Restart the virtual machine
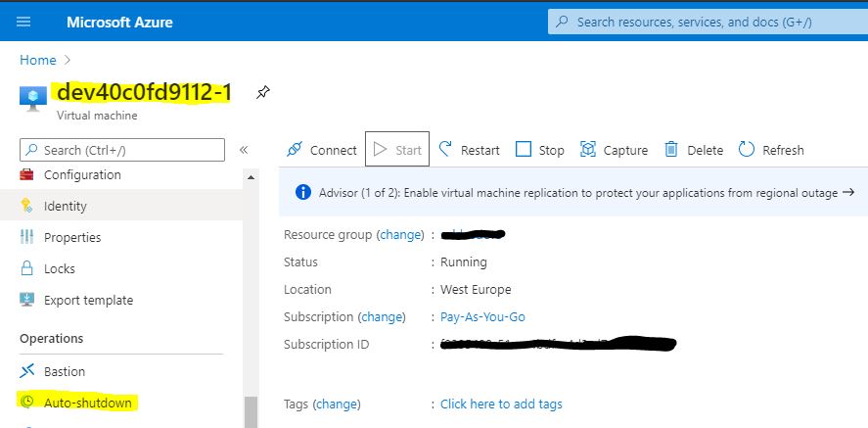868x428 pixels. pyautogui.click(x=470, y=150)
